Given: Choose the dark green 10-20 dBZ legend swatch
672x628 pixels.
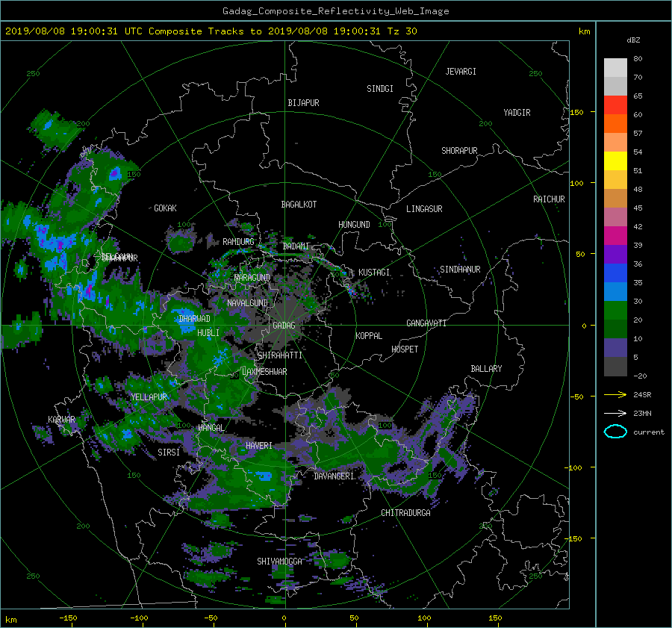Looking at the screenshot, I should [x=615, y=329].
